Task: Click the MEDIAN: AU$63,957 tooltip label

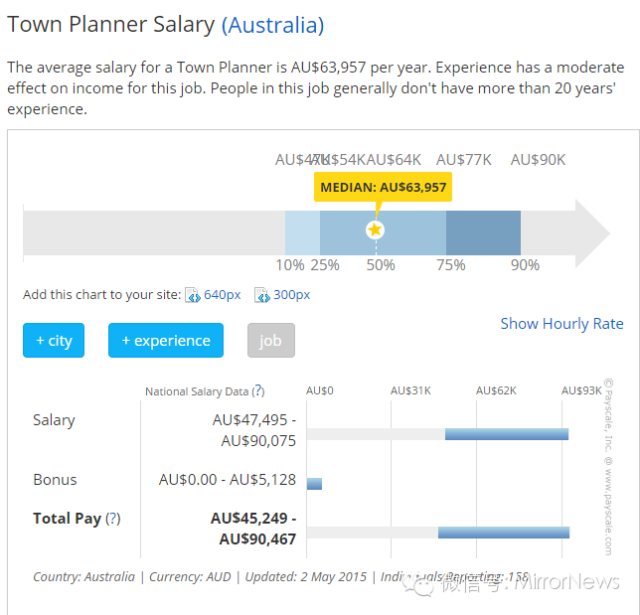Action: (x=383, y=187)
